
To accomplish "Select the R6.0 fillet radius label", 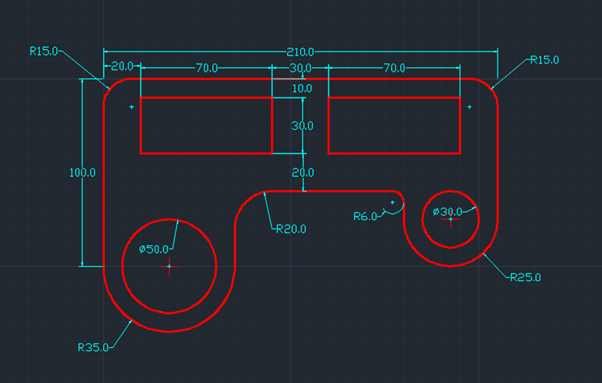I will point(366,216).
